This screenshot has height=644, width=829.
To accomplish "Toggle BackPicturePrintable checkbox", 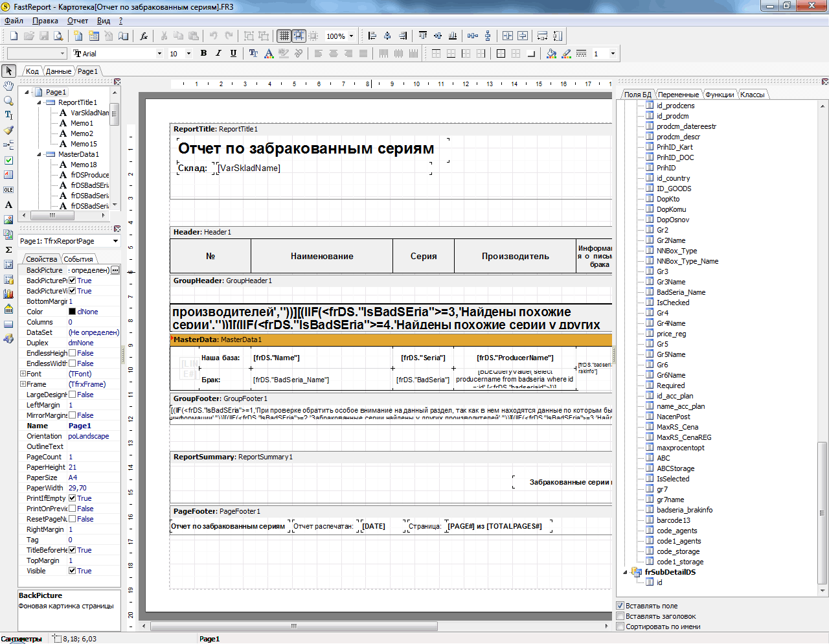I will click(73, 281).
